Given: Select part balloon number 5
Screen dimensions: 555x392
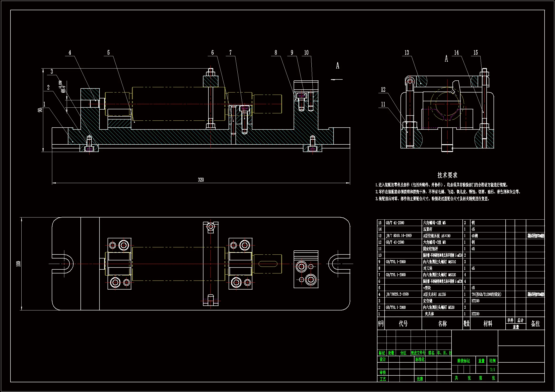Looking at the screenshot, I should (x=108, y=53).
